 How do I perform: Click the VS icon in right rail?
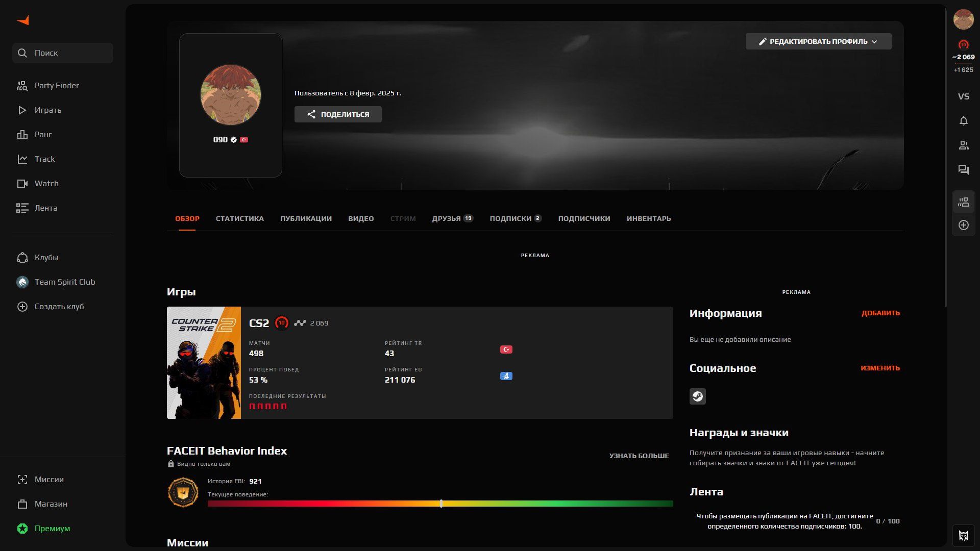(963, 96)
